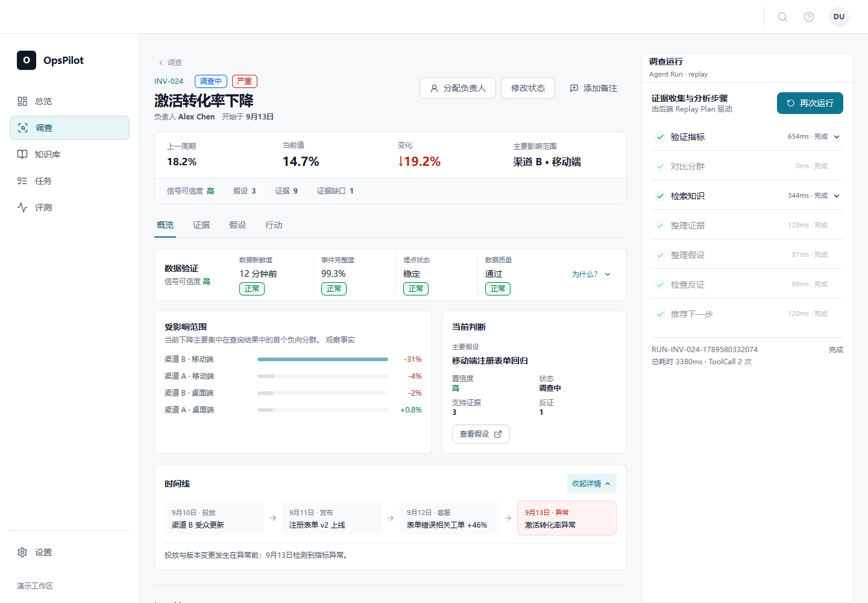
Task: Go back via 调查 breadcrumb link
Action: [170, 63]
